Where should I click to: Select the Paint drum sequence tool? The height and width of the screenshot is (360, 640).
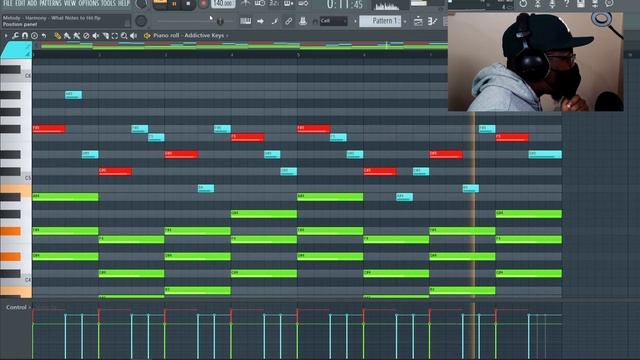click(77, 36)
